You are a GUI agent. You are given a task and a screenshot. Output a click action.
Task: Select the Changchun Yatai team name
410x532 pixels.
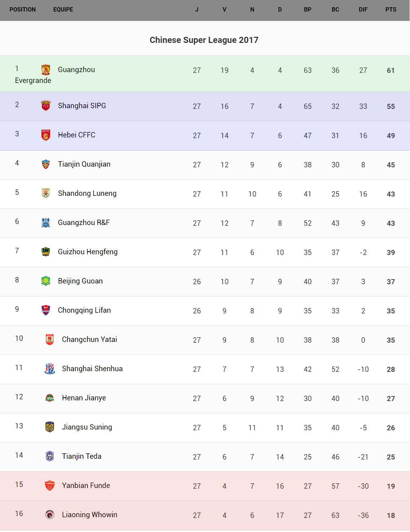click(x=89, y=339)
